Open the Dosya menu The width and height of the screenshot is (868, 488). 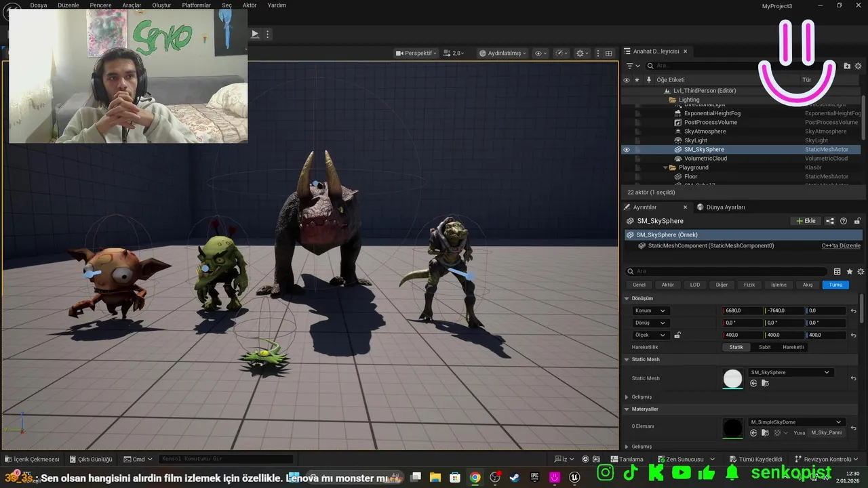pyautogui.click(x=39, y=5)
